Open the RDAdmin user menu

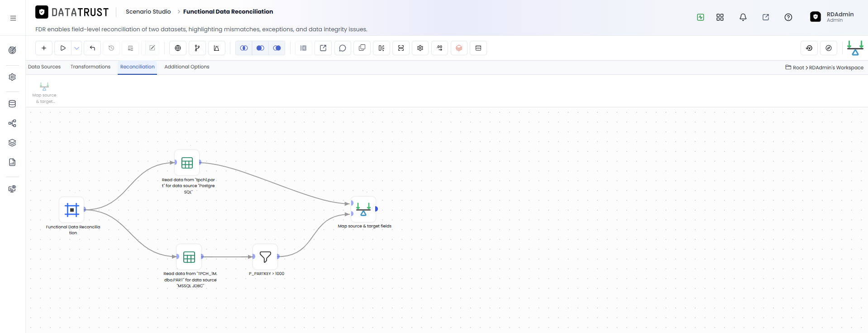[x=832, y=17]
